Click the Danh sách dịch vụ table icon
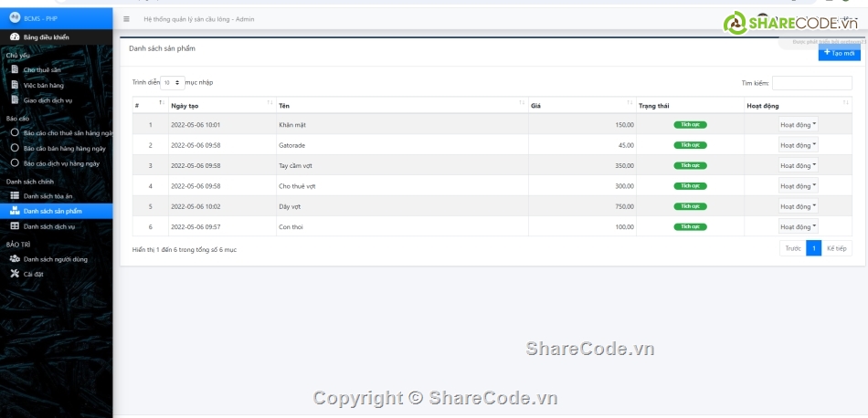The width and height of the screenshot is (868, 418). [15, 225]
